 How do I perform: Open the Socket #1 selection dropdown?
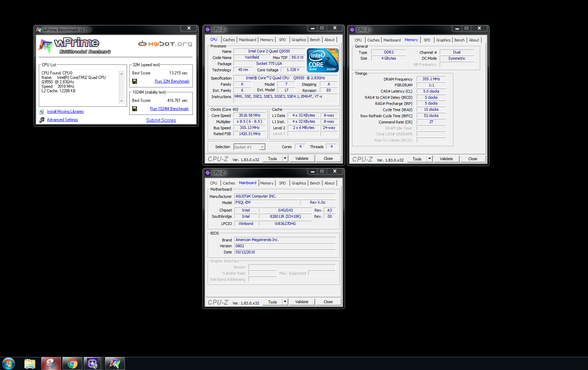(262, 147)
